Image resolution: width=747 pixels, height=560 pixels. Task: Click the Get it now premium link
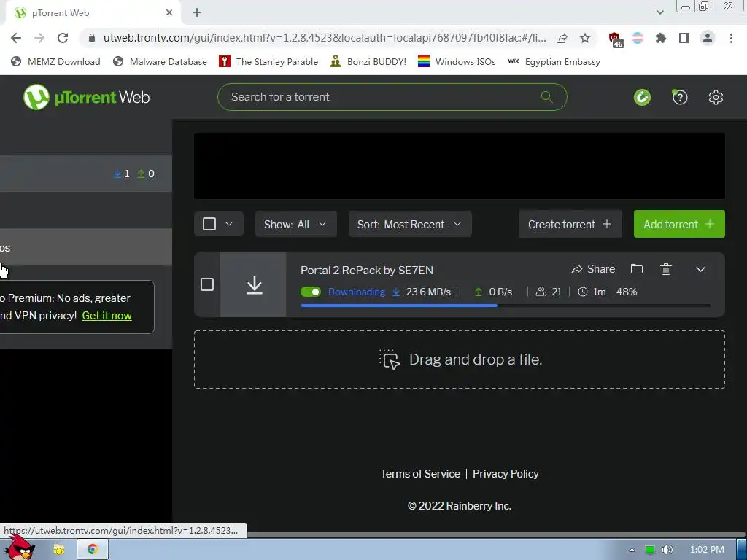[107, 316]
